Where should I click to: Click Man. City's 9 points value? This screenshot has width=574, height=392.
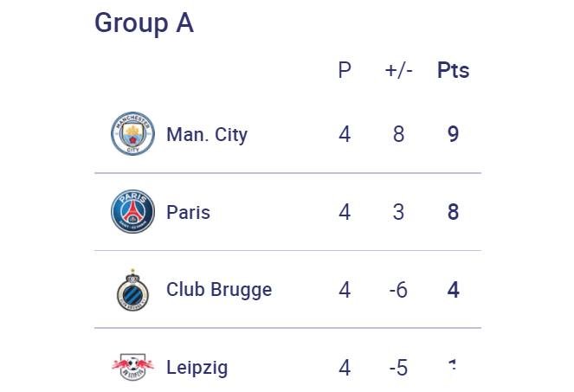(x=453, y=135)
